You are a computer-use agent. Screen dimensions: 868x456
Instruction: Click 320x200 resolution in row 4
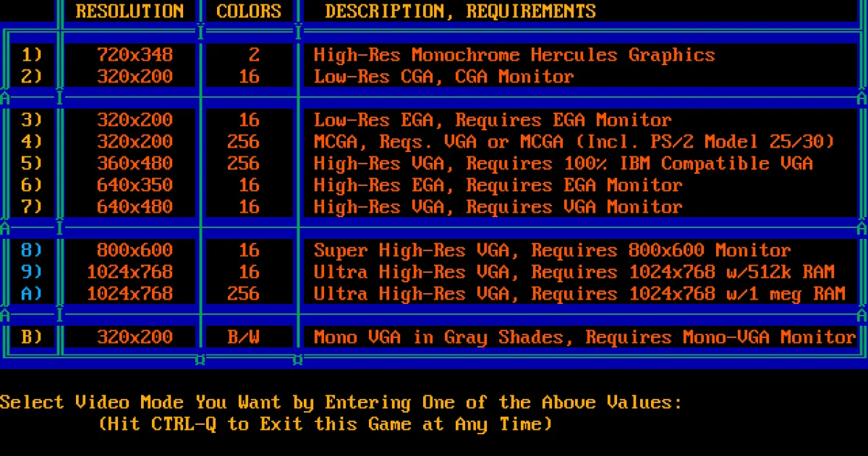click(135, 142)
